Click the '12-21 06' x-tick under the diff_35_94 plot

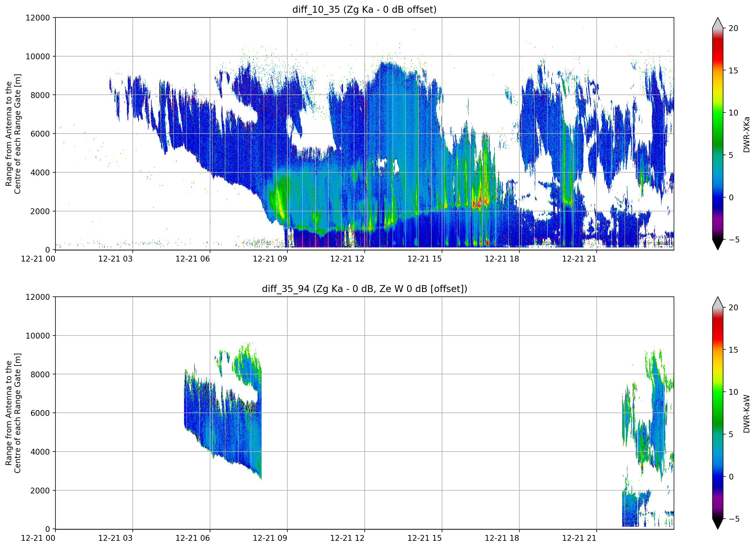click(x=193, y=538)
